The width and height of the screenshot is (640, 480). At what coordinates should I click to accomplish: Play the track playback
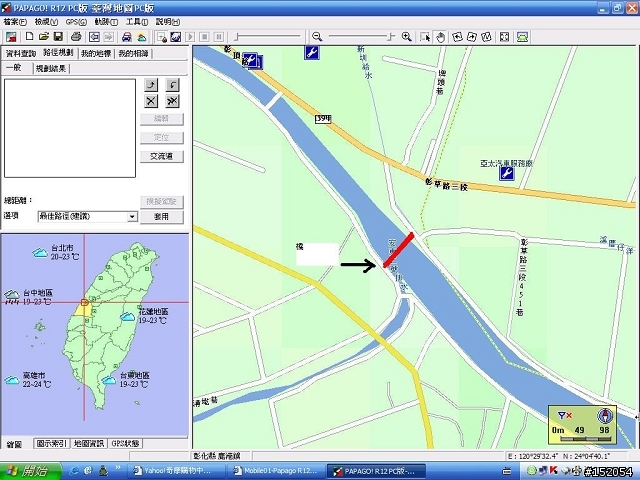coord(190,37)
